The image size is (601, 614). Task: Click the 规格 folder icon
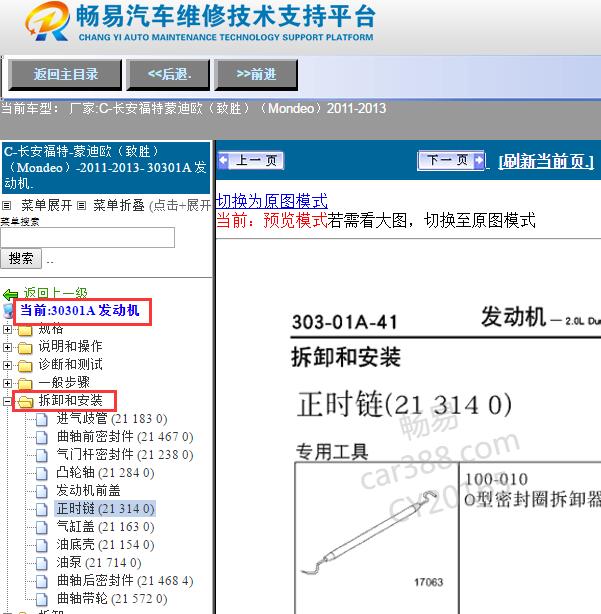tap(25, 330)
